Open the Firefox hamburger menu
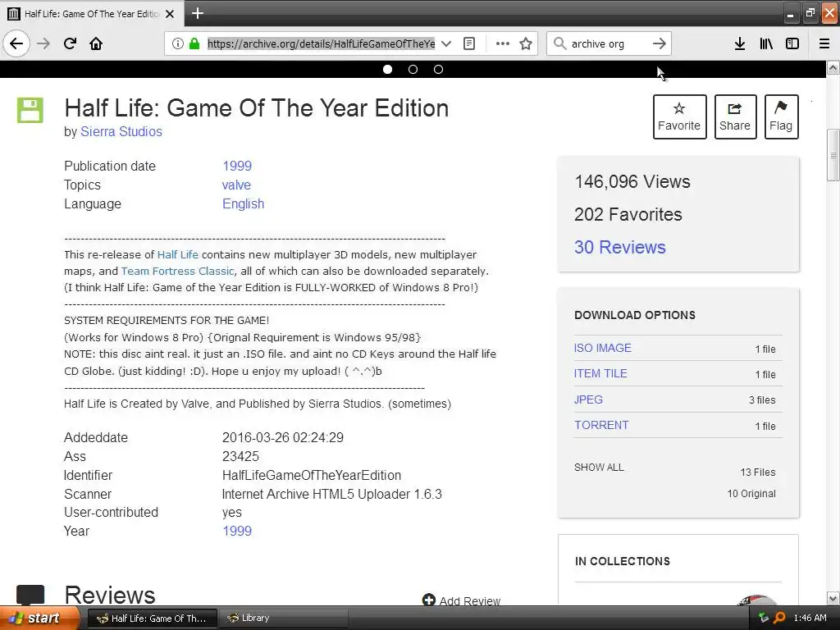Screen dimensions: 840x630 (x=824, y=43)
